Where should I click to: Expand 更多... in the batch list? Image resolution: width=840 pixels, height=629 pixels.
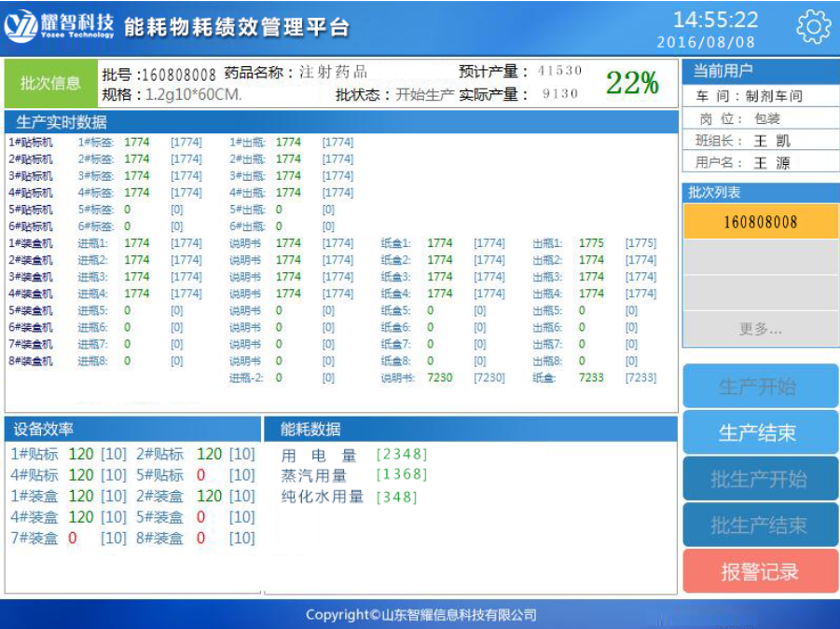pyautogui.click(x=760, y=329)
